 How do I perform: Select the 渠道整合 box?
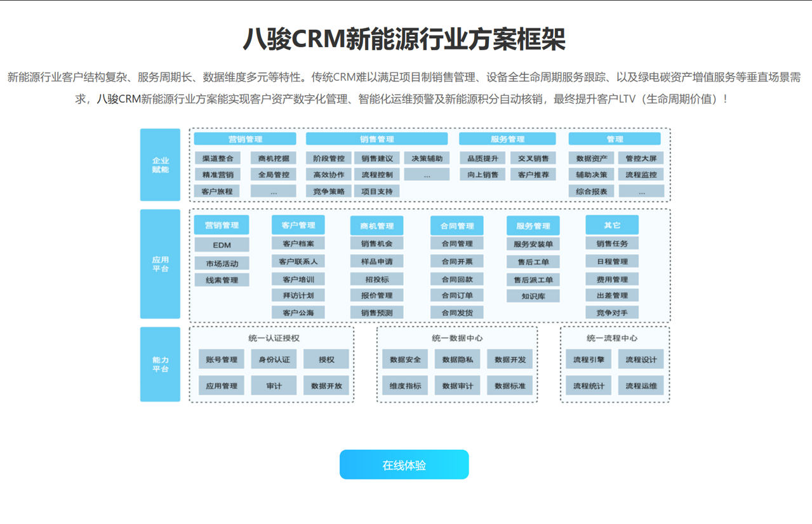(217, 158)
